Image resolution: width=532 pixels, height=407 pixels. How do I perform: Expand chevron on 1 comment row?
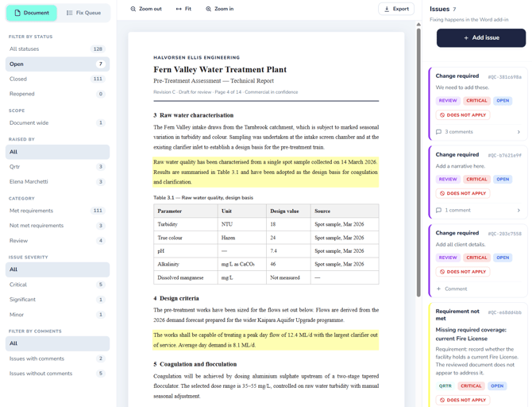[x=519, y=211]
